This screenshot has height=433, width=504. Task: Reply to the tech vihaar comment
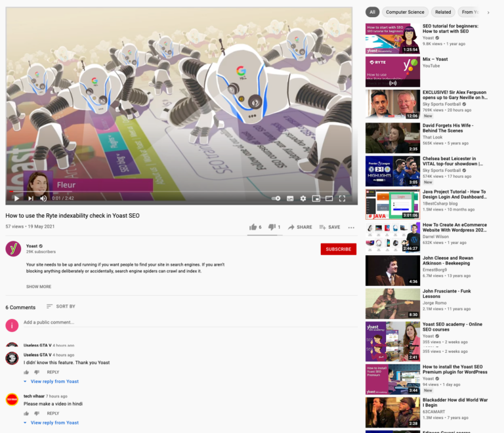[x=53, y=413]
